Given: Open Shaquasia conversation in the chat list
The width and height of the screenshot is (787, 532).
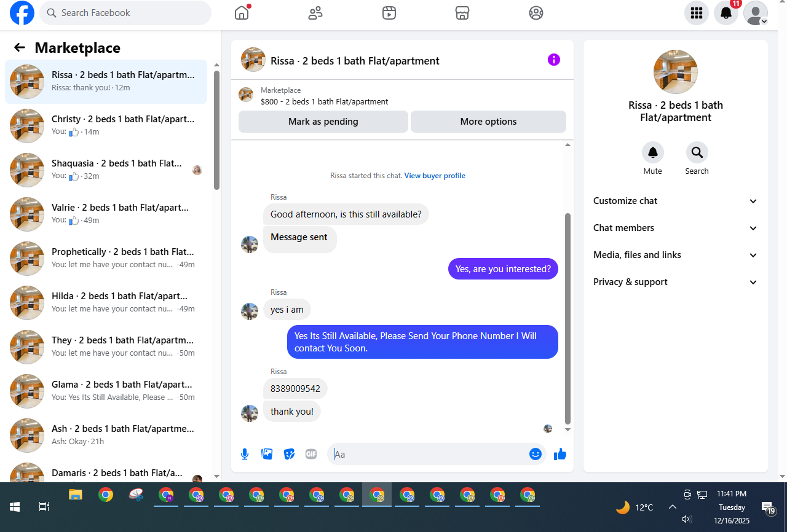Looking at the screenshot, I should pos(106,170).
